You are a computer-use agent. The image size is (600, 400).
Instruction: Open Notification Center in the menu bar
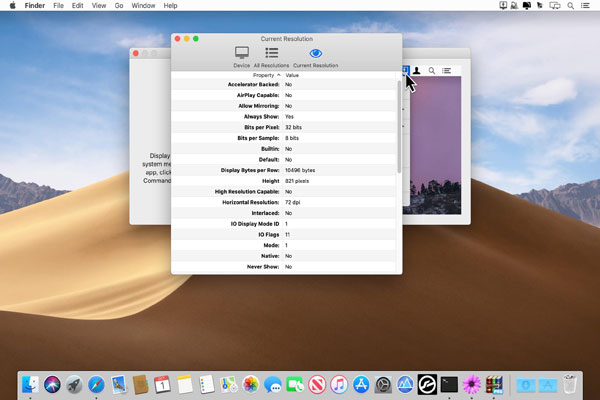[587, 6]
